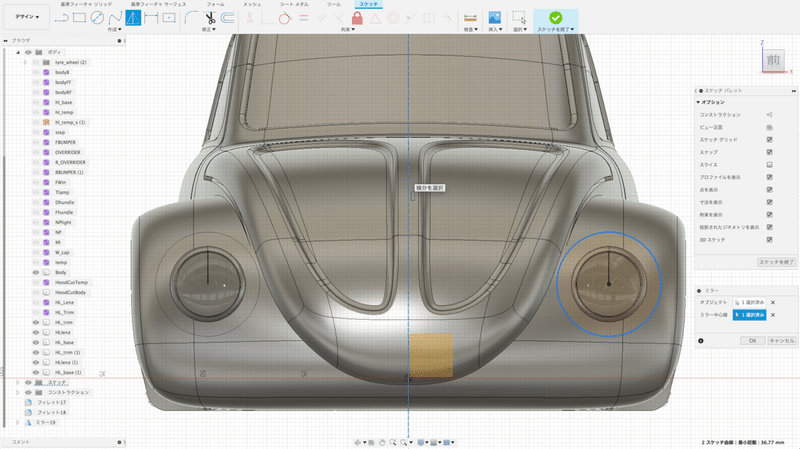The image size is (800, 449).
Task: Switch to the ツール tab
Action: pos(334,4)
